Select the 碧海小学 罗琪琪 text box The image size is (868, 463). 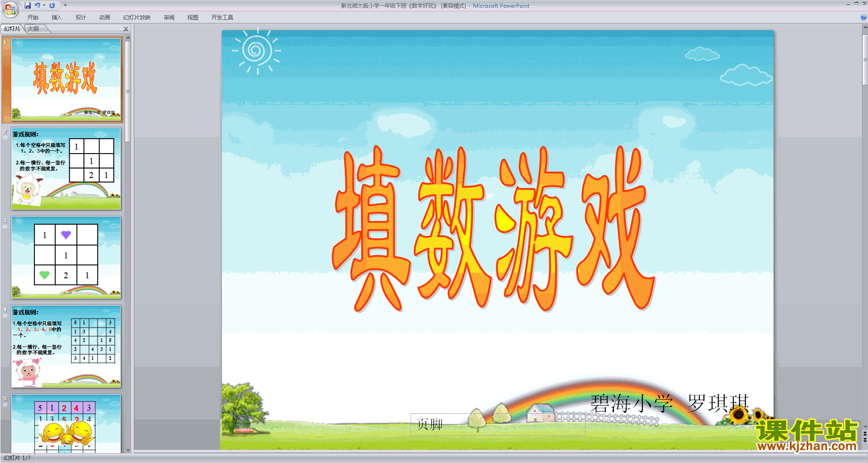[x=670, y=403]
